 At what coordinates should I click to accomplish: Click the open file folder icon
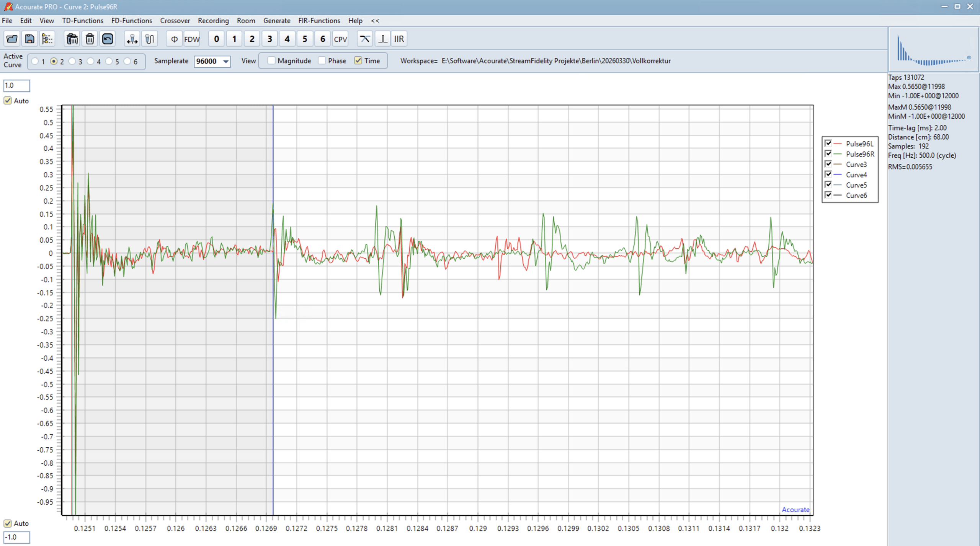(12, 39)
